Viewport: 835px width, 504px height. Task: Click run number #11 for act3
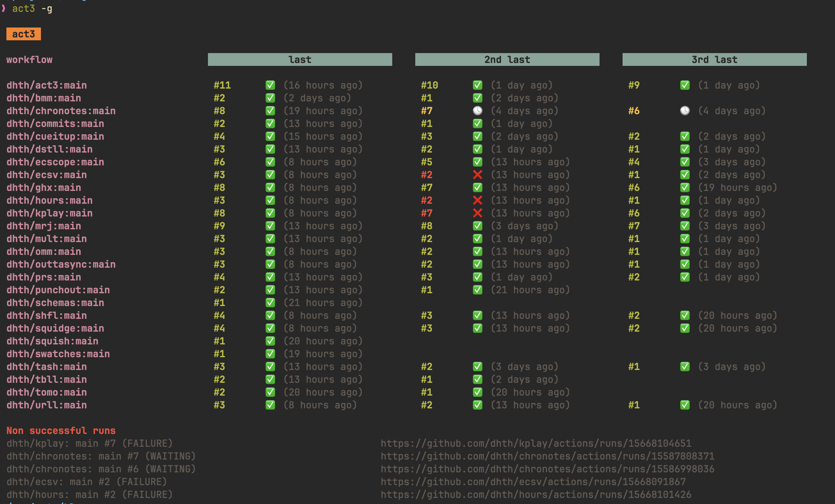point(222,85)
